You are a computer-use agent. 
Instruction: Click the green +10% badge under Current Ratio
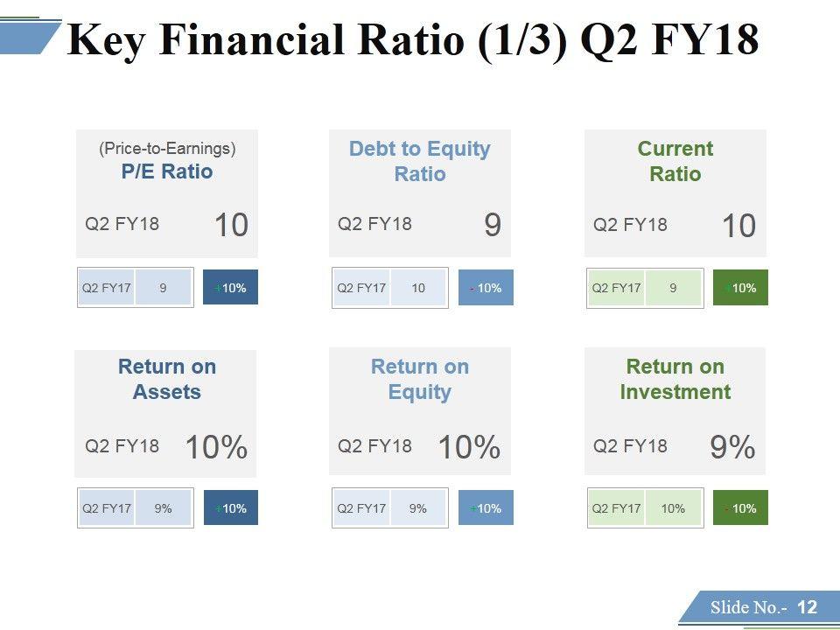coord(740,288)
